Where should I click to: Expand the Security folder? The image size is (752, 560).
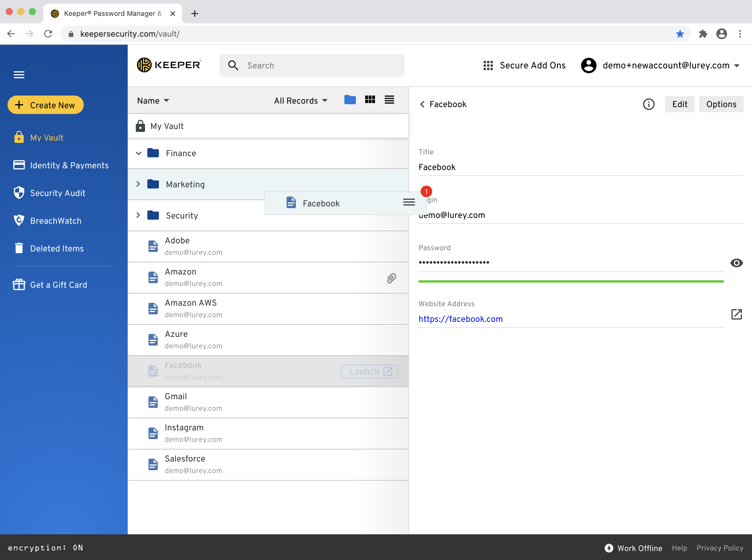(x=138, y=215)
